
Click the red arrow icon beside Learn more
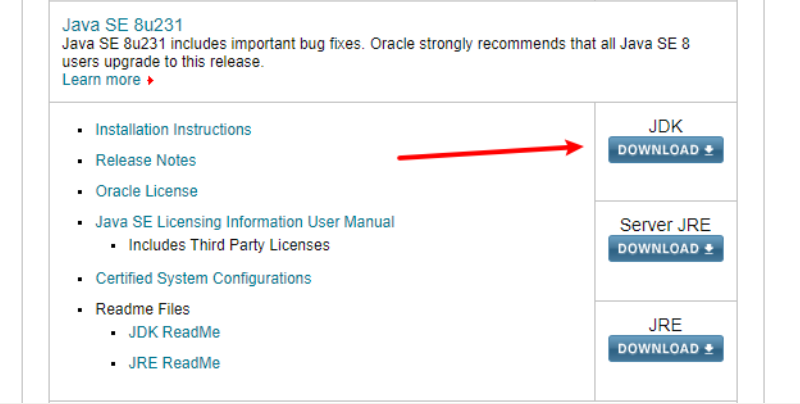[150, 81]
